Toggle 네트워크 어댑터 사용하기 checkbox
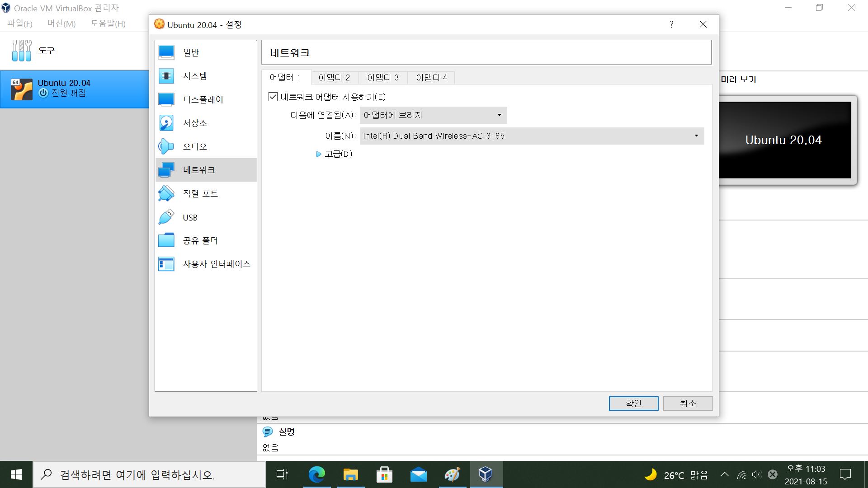 [x=273, y=97]
